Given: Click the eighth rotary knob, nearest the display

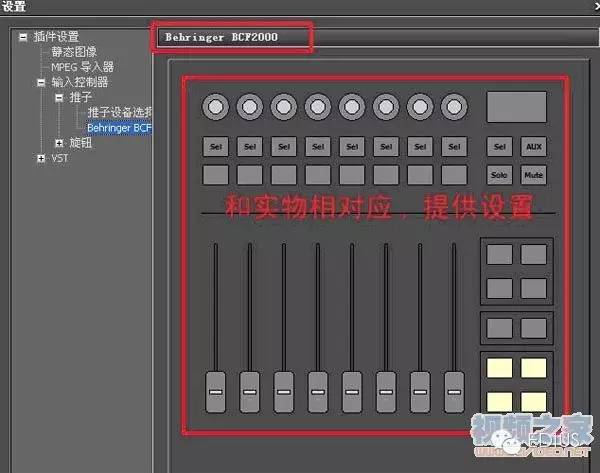Looking at the screenshot, I should 454,107.
